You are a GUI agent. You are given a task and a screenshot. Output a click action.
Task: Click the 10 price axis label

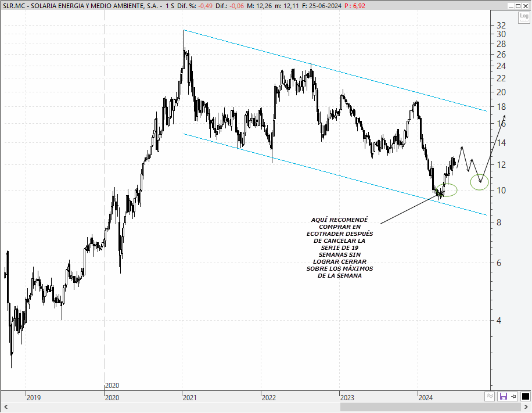501,191
